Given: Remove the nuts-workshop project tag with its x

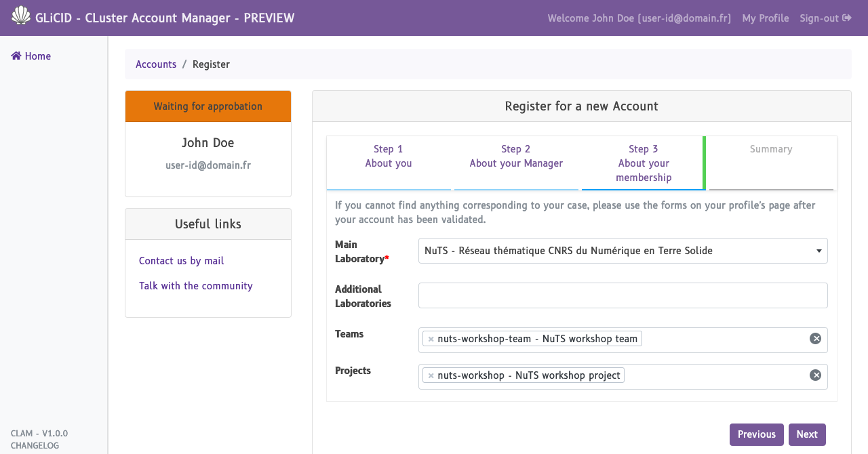Looking at the screenshot, I should coord(431,375).
